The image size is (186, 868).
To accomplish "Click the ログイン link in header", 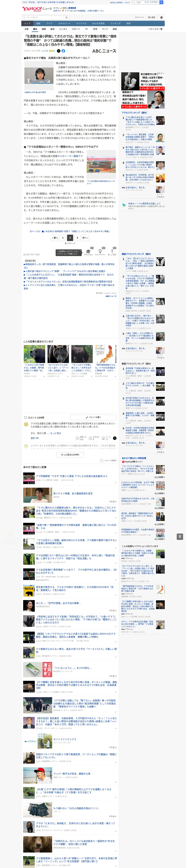I will point(57,11).
